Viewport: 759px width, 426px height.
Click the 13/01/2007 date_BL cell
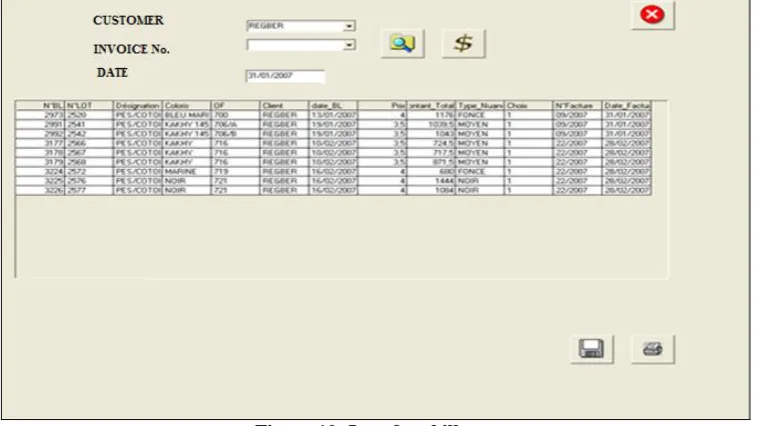click(x=334, y=115)
